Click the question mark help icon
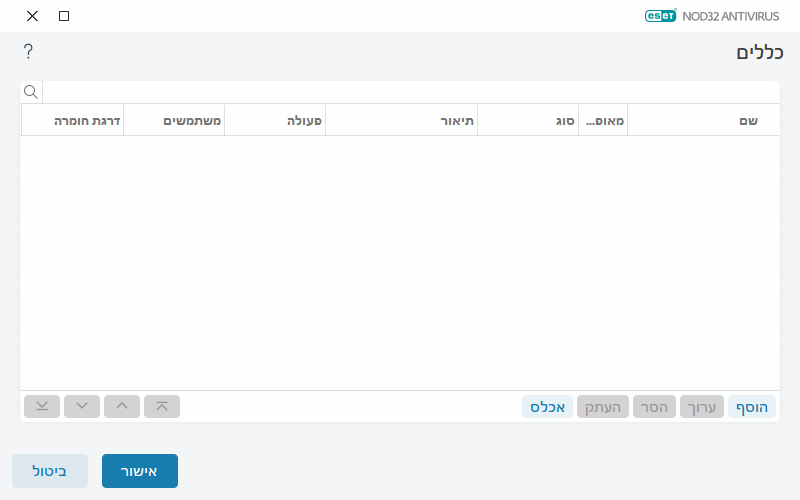Image resolution: width=800 pixels, height=500 pixels. pyautogui.click(x=28, y=51)
